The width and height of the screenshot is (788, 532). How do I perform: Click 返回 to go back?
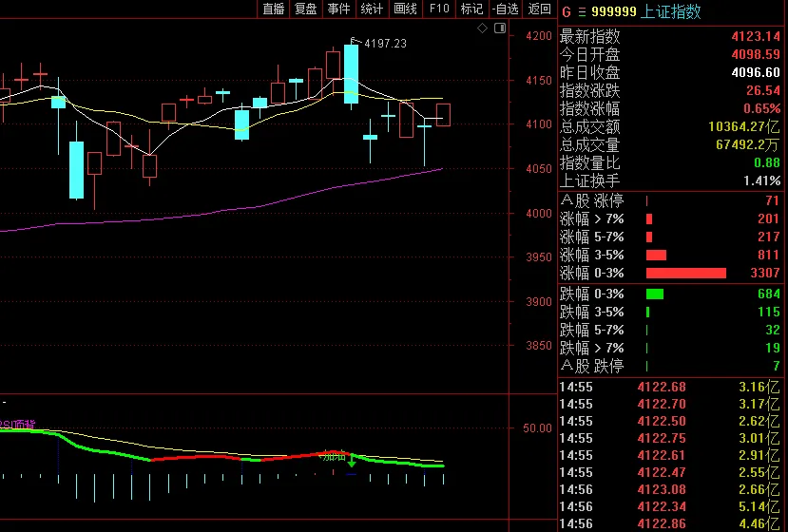(x=539, y=9)
